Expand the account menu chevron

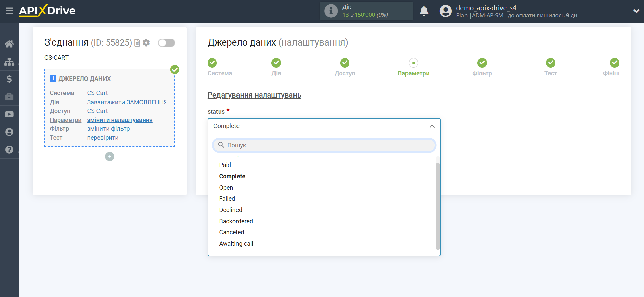pos(636,11)
